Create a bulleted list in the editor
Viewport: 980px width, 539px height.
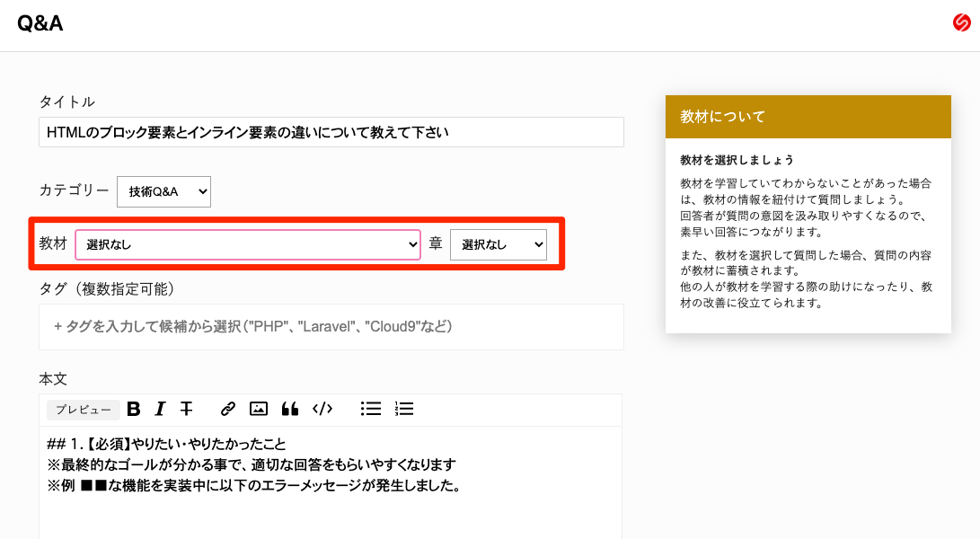pos(370,409)
